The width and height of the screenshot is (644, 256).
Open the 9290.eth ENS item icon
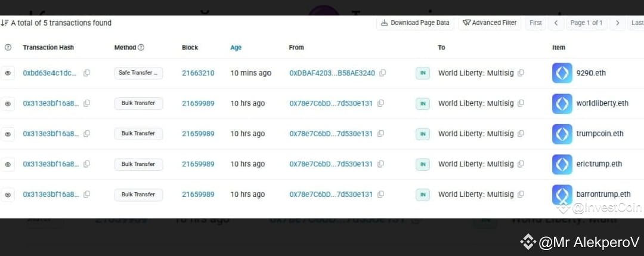[562, 73]
